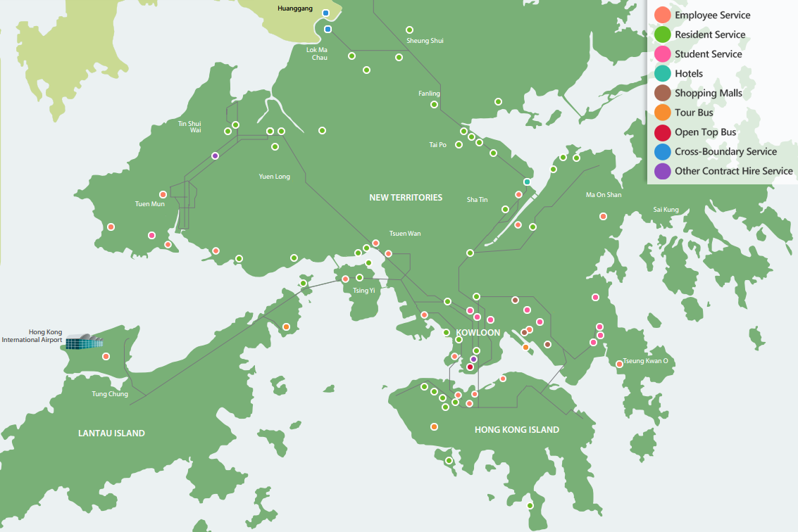Select the orange marker next to Tseung Kwan O
The image size is (798, 532).
[620, 364]
